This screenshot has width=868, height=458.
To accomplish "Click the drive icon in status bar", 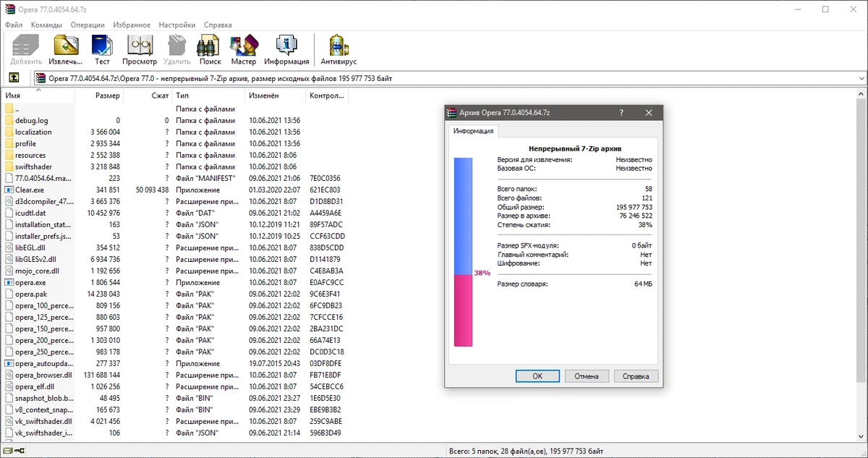I will click(x=7, y=451).
